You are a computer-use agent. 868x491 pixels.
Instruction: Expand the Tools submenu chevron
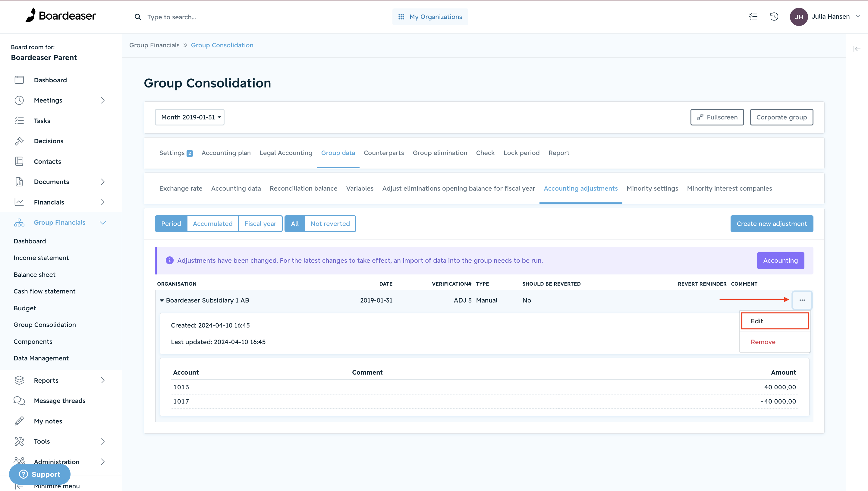coord(103,442)
